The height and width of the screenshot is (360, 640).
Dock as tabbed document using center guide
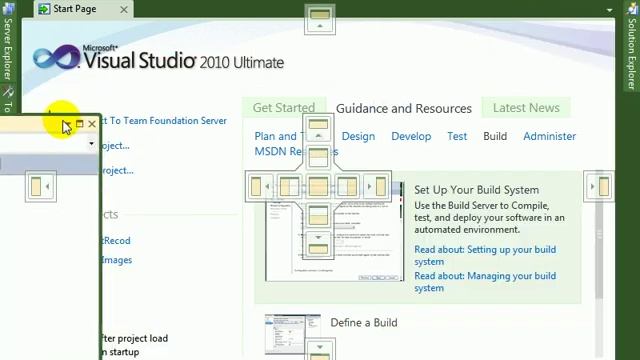tap(318, 187)
